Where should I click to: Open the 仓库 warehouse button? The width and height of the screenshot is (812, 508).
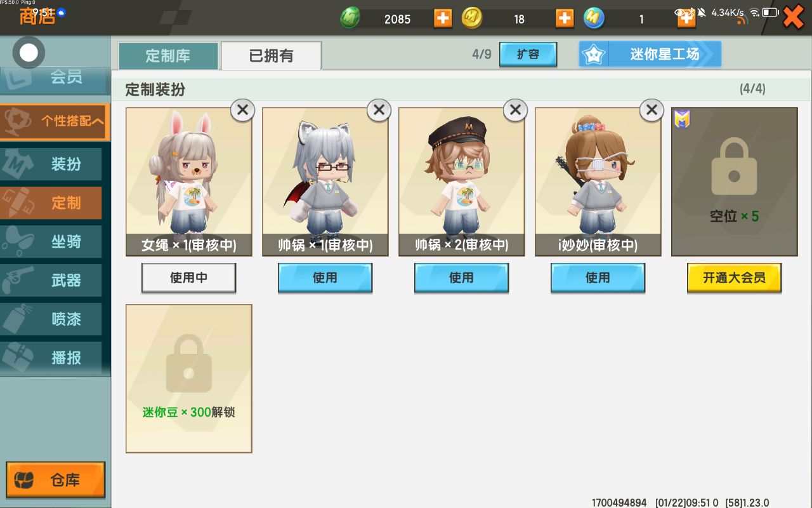pos(55,480)
